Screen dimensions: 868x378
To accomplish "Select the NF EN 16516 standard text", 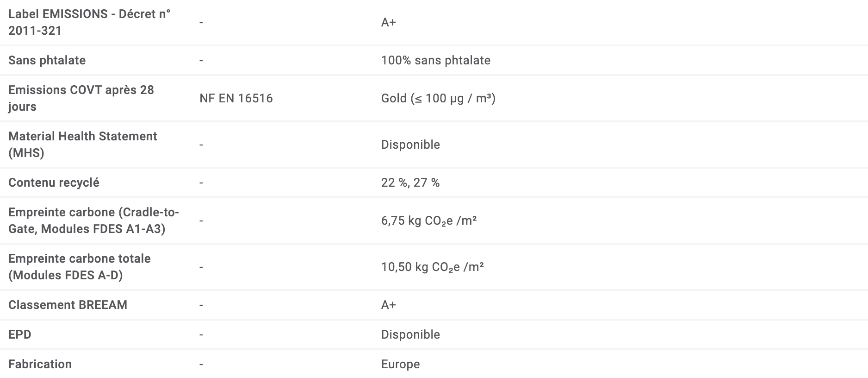I will [x=236, y=98].
